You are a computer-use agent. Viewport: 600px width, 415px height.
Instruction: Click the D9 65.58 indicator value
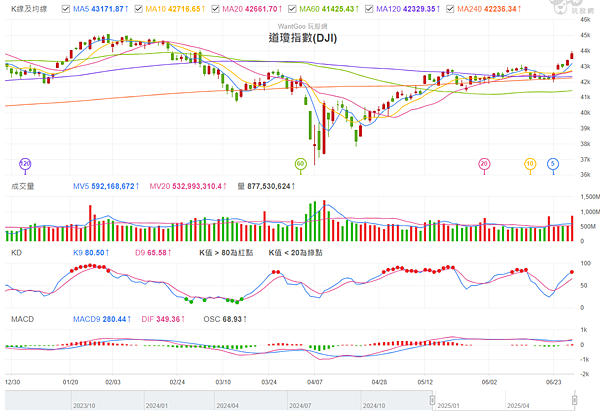[x=153, y=253]
